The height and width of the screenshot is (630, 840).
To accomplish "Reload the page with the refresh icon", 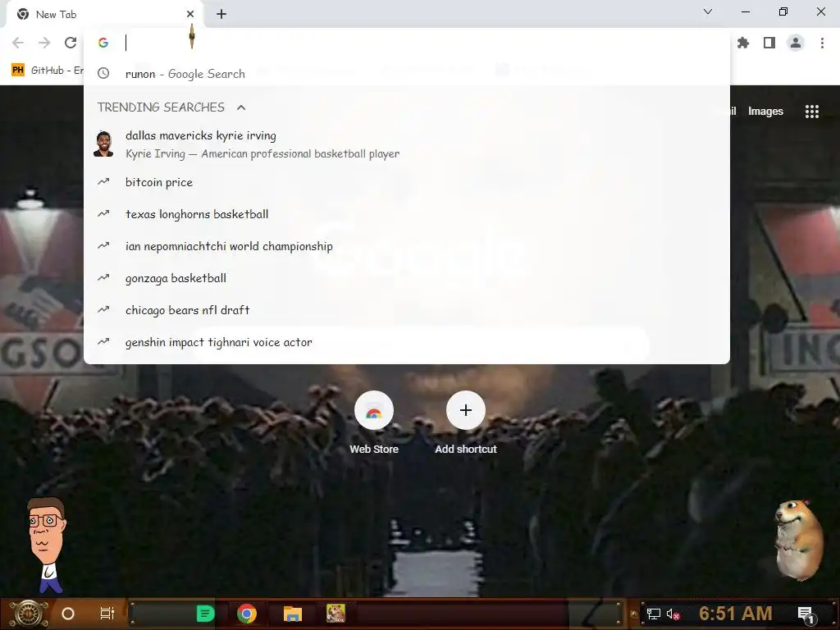I will [x=71, y=43].
